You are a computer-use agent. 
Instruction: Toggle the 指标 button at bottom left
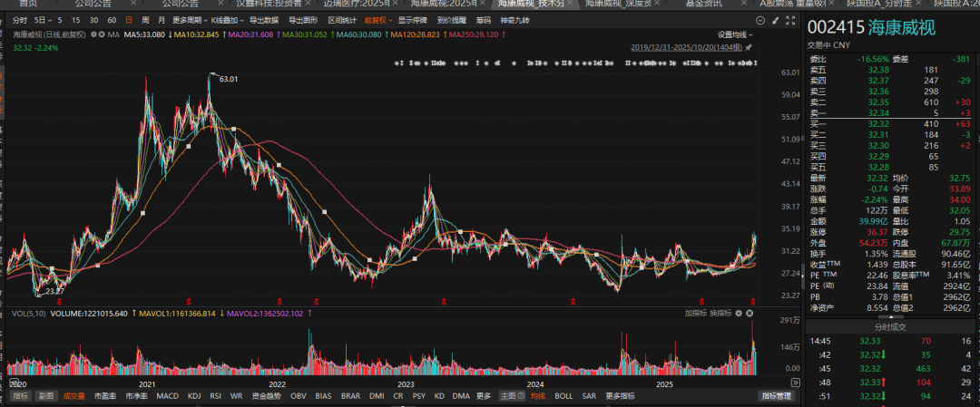tap(19, 396)
